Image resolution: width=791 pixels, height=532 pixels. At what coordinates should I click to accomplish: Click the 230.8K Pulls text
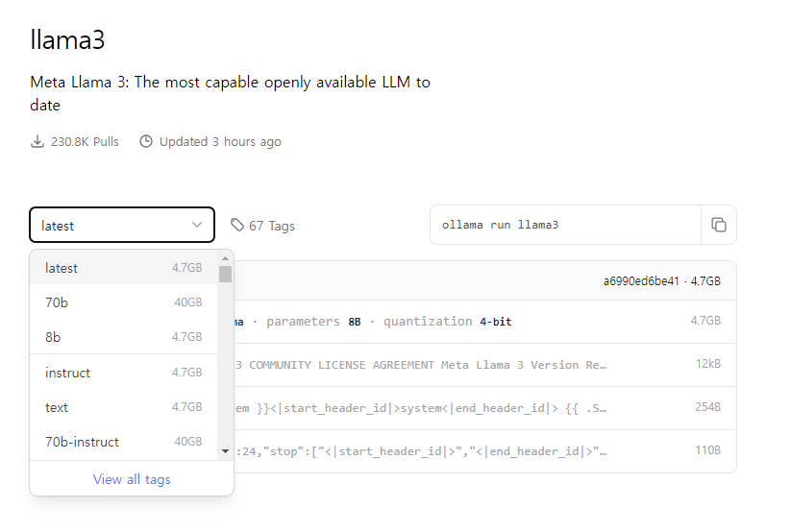pos(85,142)
